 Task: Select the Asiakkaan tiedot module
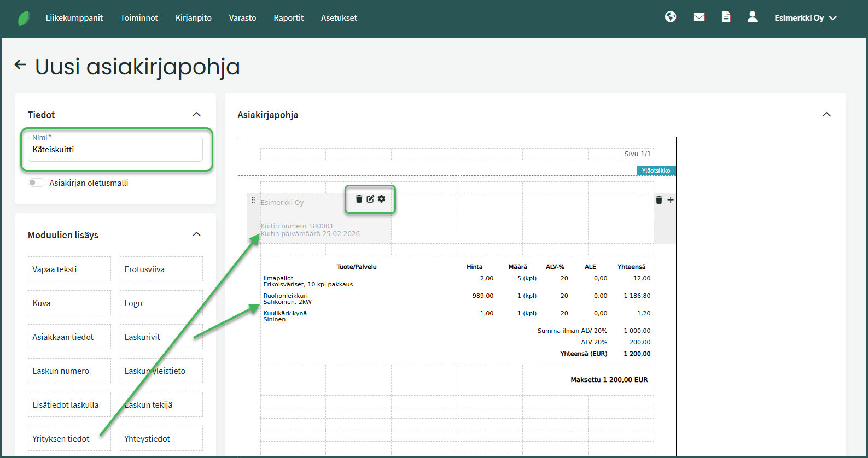pos(69,337)
